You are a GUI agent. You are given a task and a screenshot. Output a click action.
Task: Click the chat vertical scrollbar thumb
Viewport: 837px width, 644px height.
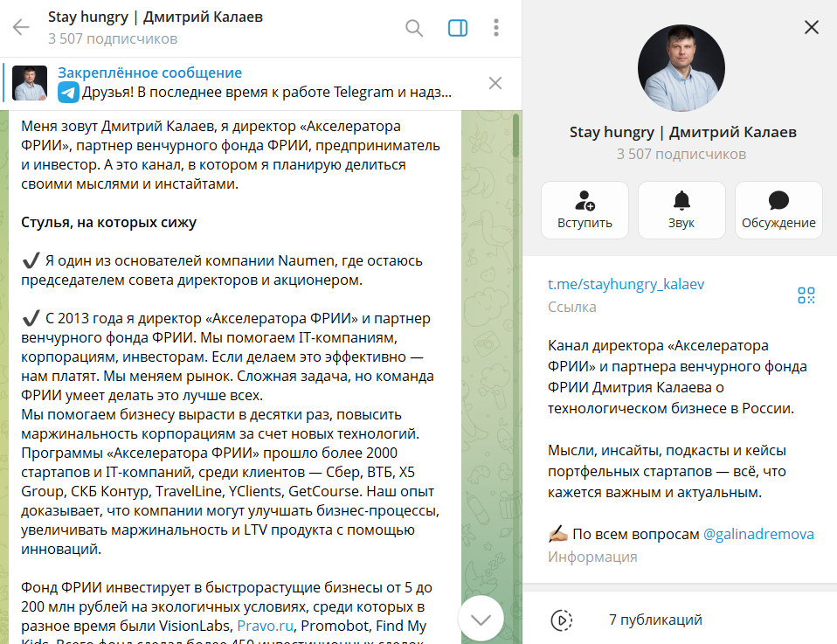pos(515,135)
